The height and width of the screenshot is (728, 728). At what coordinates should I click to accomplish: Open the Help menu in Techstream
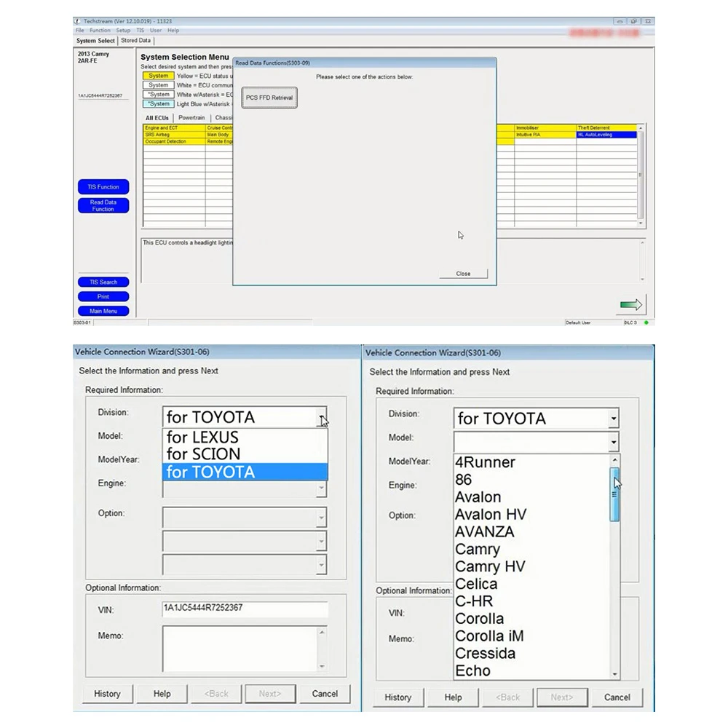173,30
